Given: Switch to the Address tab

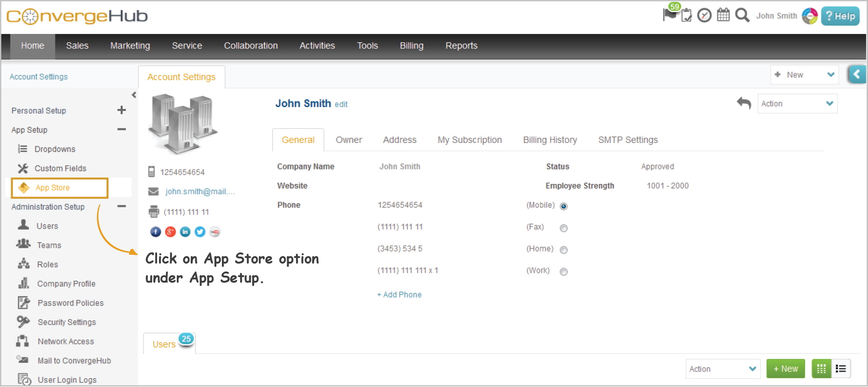Looking at the screenshot, I should pyautogui.click(x=400, y=140).
